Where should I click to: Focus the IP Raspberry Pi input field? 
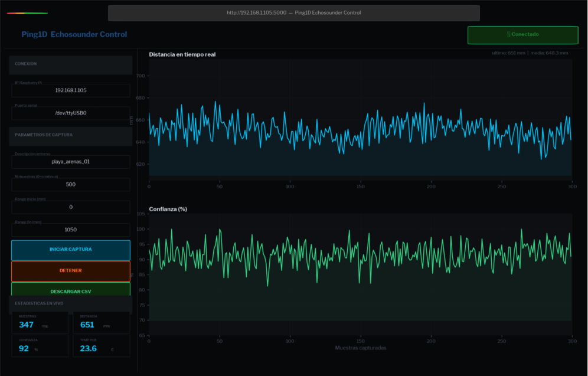(x=71, y=90)
